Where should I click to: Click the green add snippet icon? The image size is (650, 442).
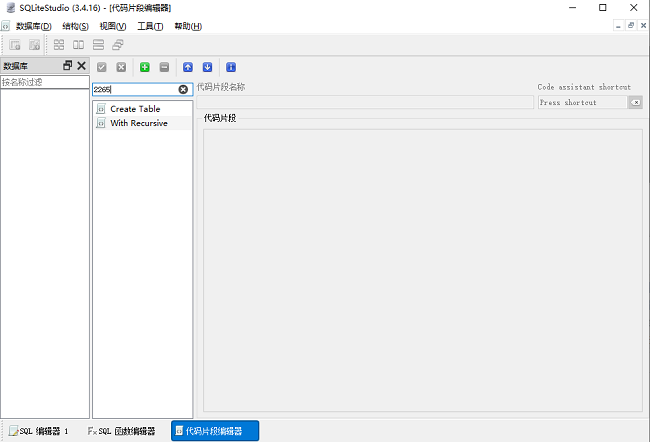pos(145,67)
